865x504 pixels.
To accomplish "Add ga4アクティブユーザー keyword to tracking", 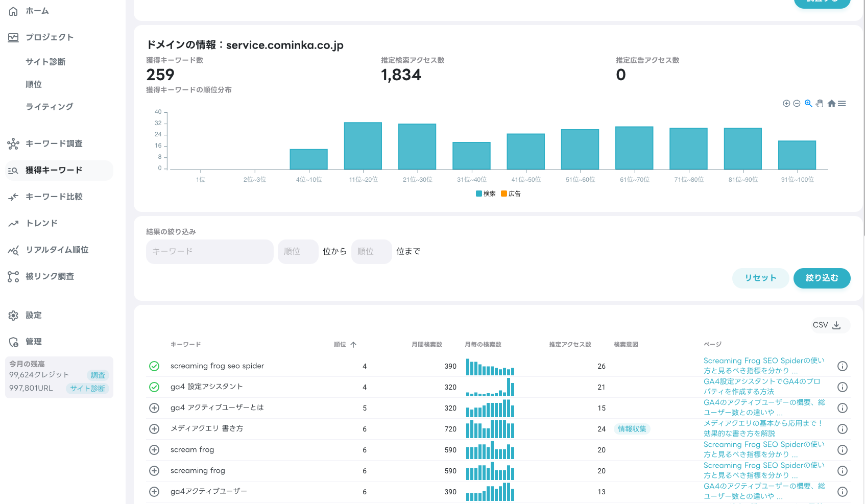I will pos(154,492).
